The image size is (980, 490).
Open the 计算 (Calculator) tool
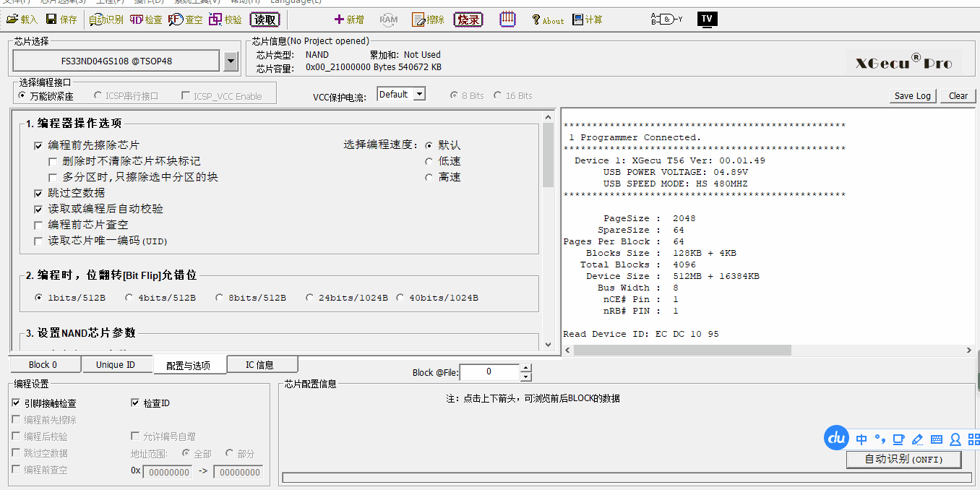[578, 20]
